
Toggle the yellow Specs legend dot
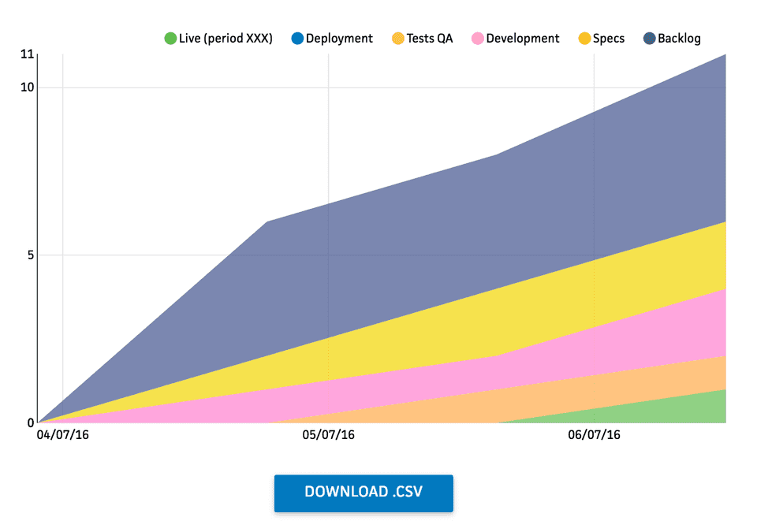click(584, 38)
